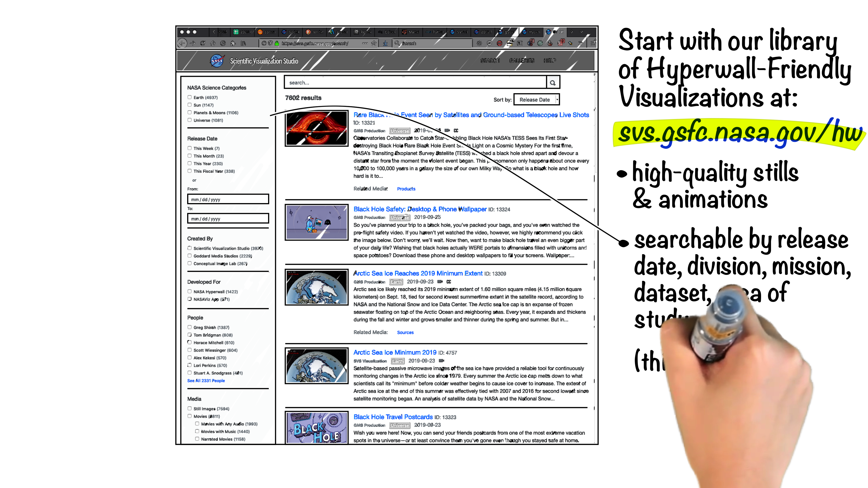The height and width of the screenshot is (488, 868).
Task: Check Greg Shirah in People
Action: (190, 327)
